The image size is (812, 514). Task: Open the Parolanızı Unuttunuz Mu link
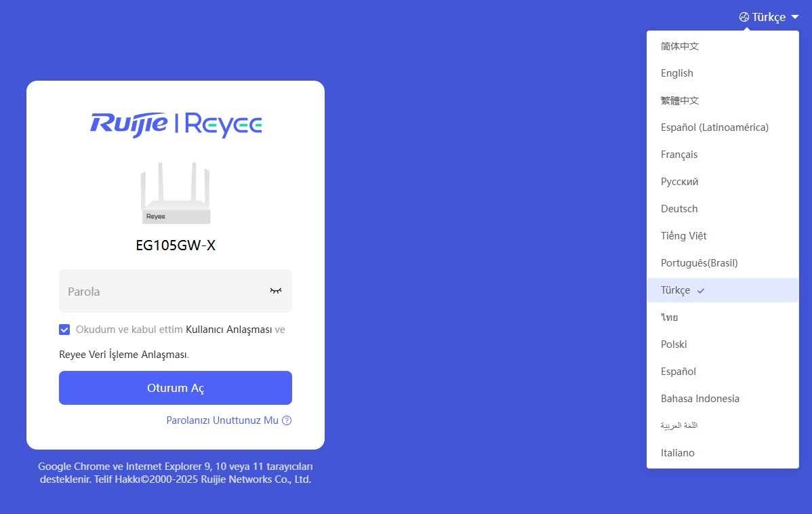222,420
